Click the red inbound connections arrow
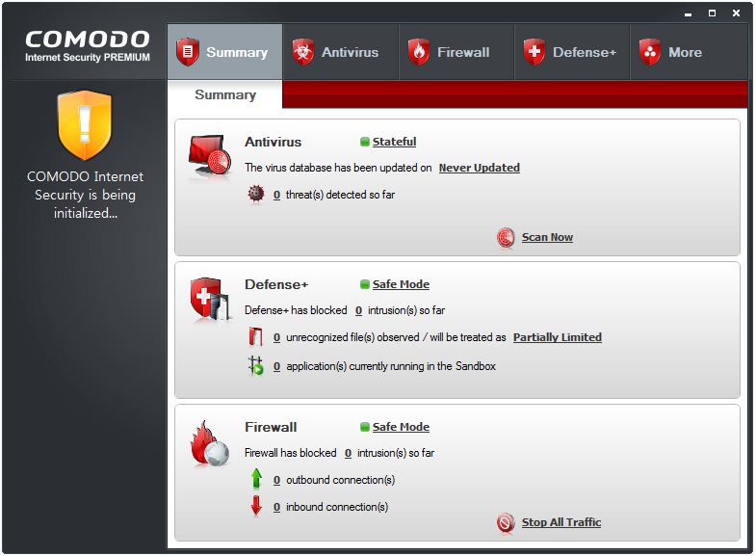Viewport: 756px width, 556px height. click(256, 506)
